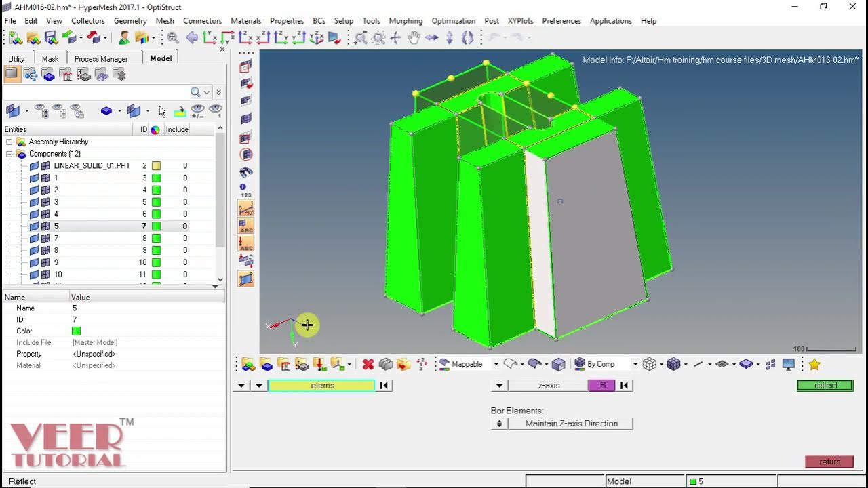Open the browser search options dropdown
This screenshot has height=488, width=868.
point(207,92)
